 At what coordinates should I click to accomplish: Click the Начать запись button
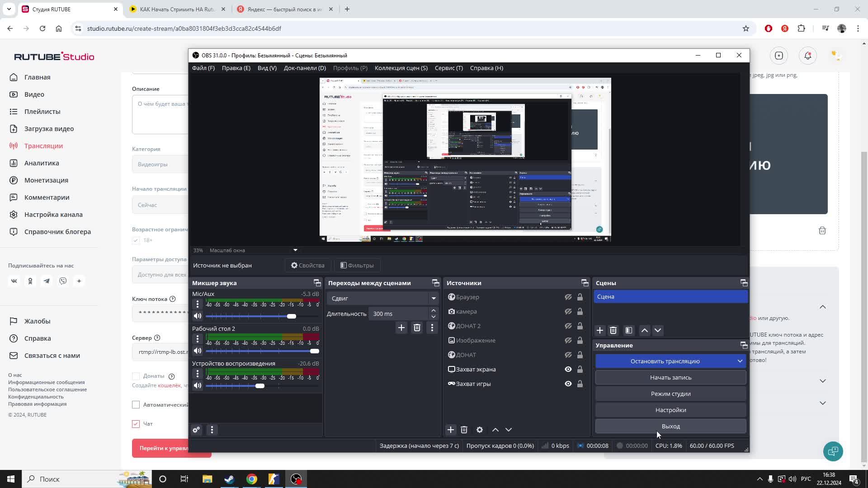tap(670, 378)
